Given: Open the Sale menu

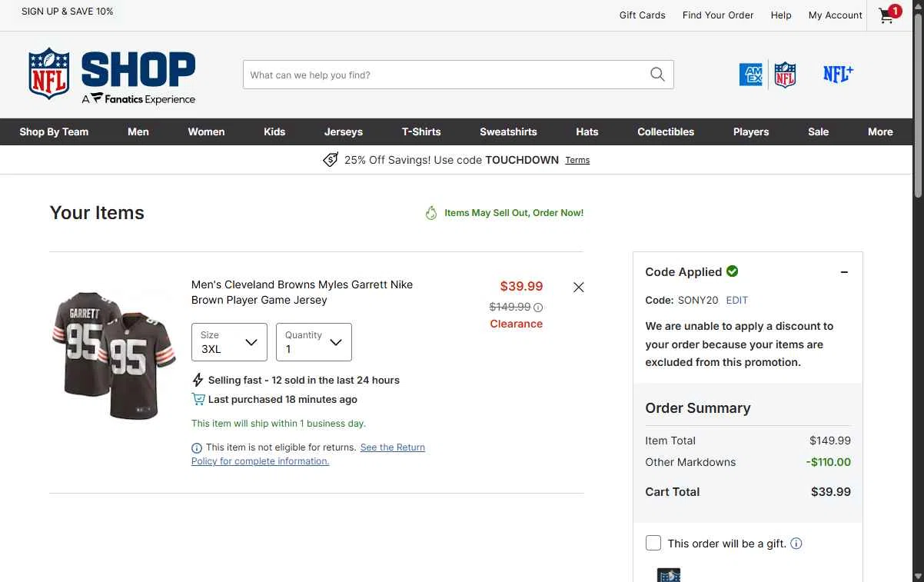Looking at the screenshot, I should click(x=819, y=131).
